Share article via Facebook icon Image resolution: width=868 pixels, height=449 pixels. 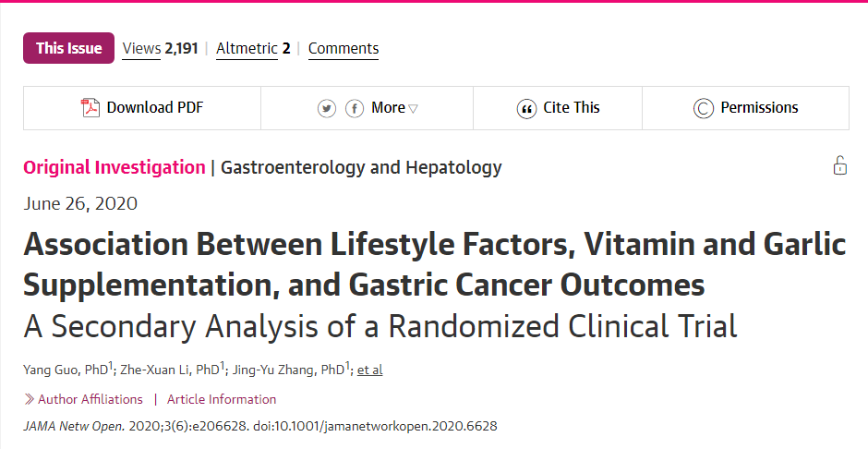(x=355, y=108)
